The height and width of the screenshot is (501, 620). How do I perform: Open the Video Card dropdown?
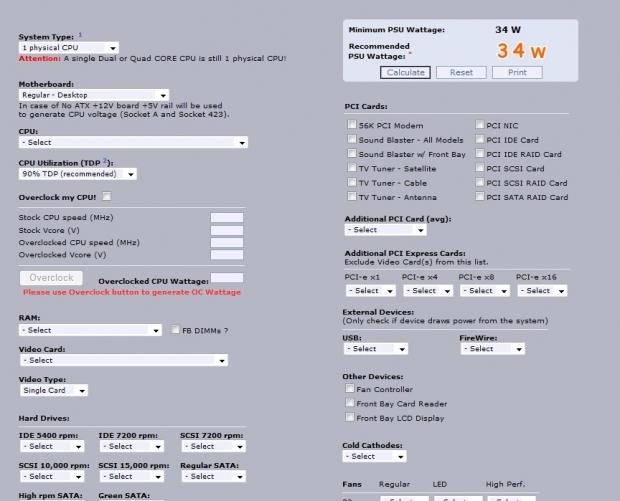[124, 360]
